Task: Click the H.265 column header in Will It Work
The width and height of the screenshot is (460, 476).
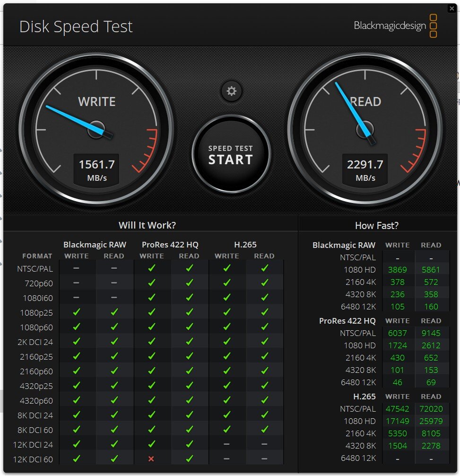Action: pos(245,245)
